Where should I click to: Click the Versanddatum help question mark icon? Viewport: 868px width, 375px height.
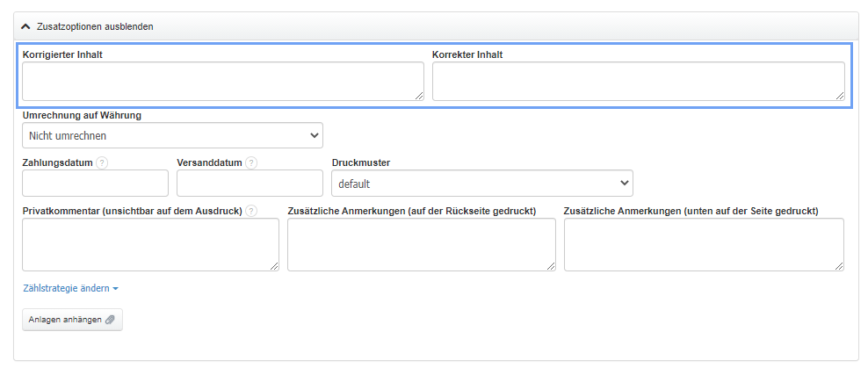pos(251,162)
